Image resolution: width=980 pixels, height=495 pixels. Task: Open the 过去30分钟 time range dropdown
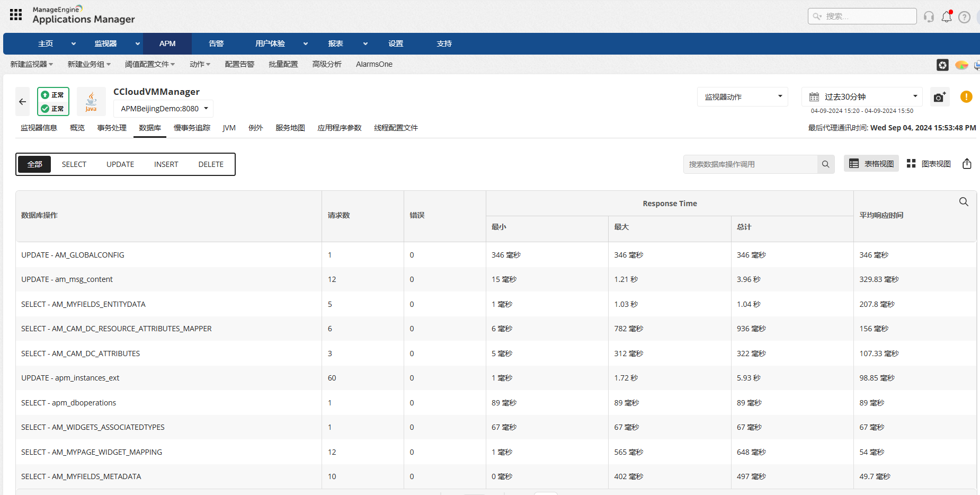coord(862,97)
